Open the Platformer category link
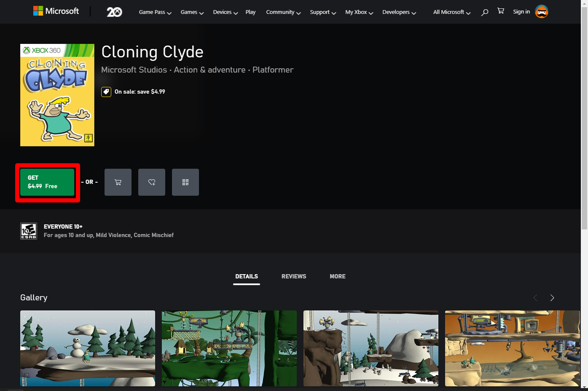 [x=273, y=70]
